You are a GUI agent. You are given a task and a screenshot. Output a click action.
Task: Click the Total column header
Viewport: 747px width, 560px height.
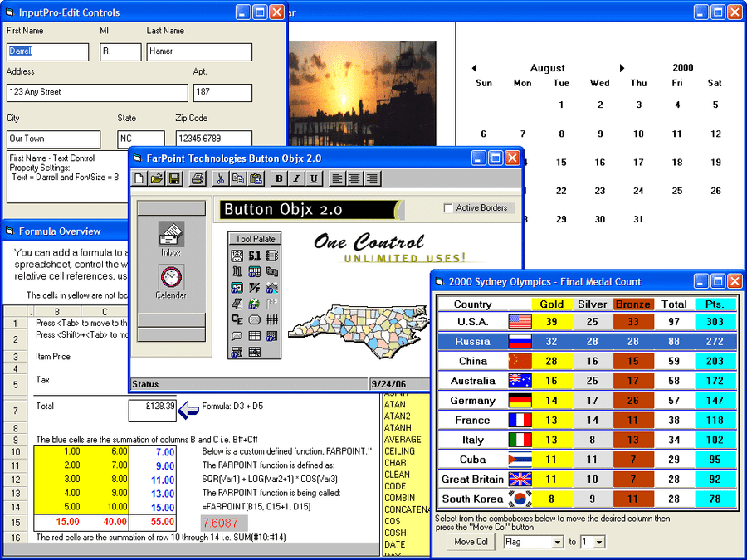(x=674, y=304)
